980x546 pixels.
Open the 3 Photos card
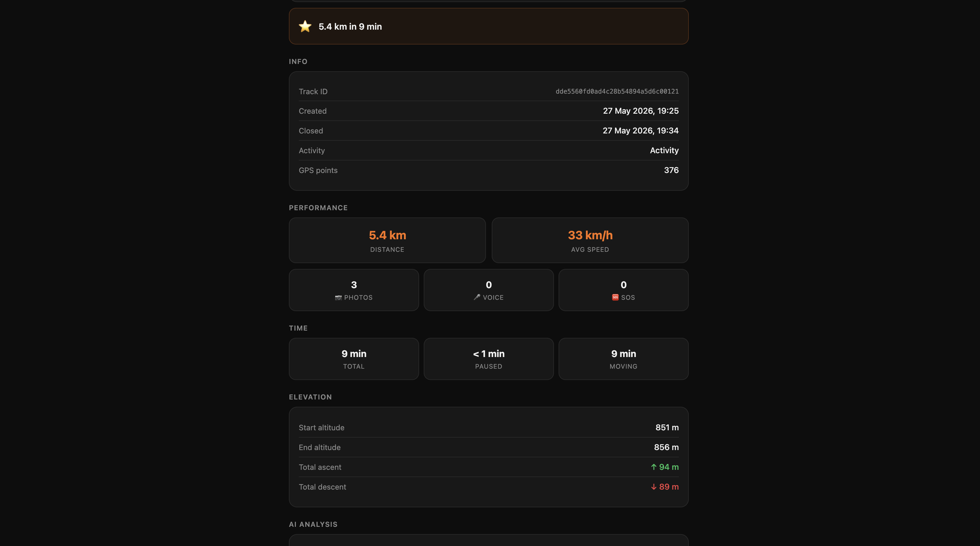[354, 290]
